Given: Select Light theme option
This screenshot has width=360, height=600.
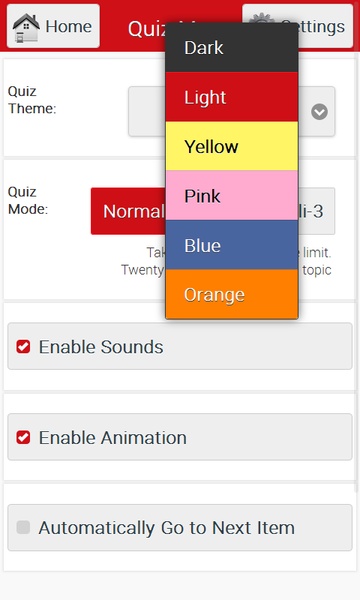Looking at the screenshot, I should (x=231, y=97).
